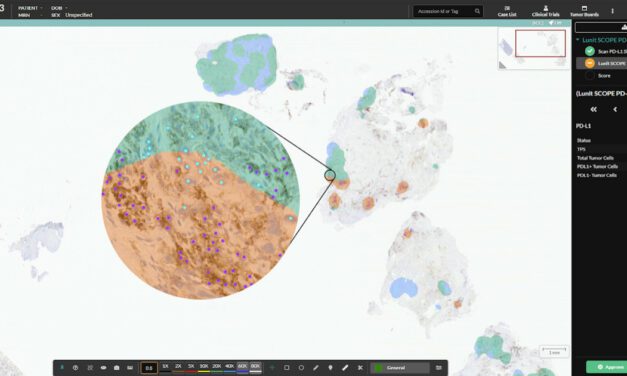Click the PATIENT label in header

pyautogui.click(x=28, y=8)
